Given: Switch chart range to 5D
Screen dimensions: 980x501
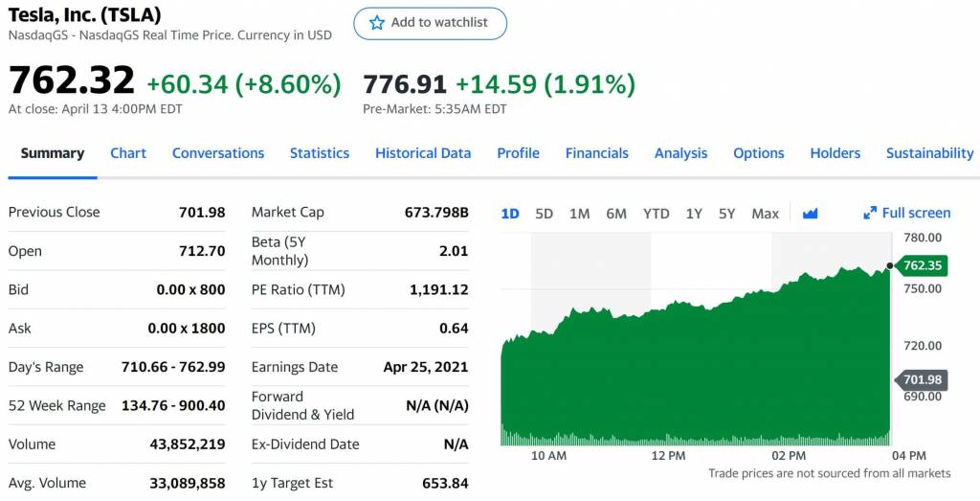Looking at the screenshot, I should point(544,214).
